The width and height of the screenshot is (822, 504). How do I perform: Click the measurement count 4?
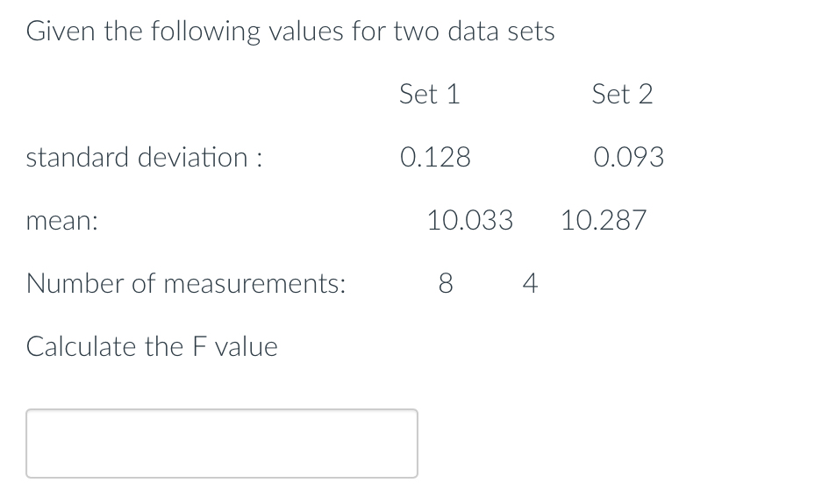[x=529, y=284]
